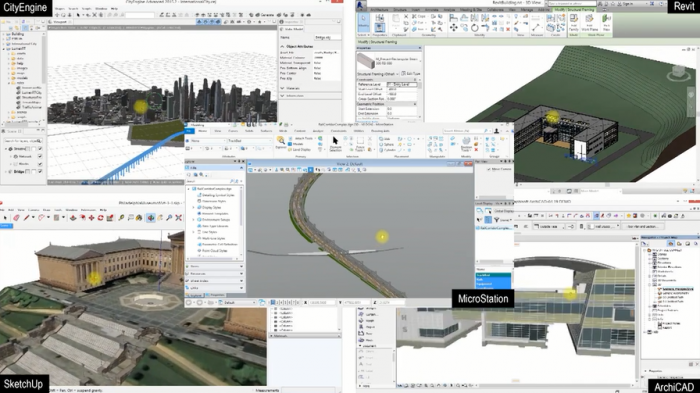Click the Revit Move tool icon
Screen dimensions: 700x393
click(454, 28)
